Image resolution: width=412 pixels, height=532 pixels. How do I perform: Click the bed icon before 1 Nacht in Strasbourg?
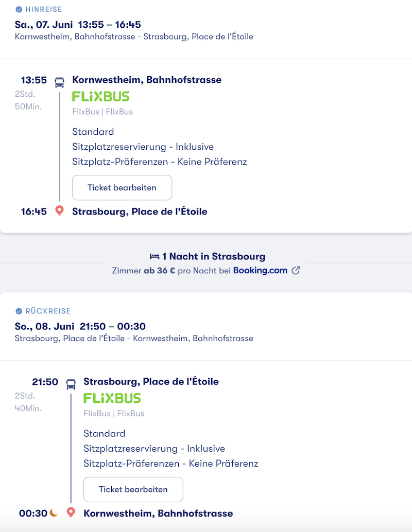point(154,257)
